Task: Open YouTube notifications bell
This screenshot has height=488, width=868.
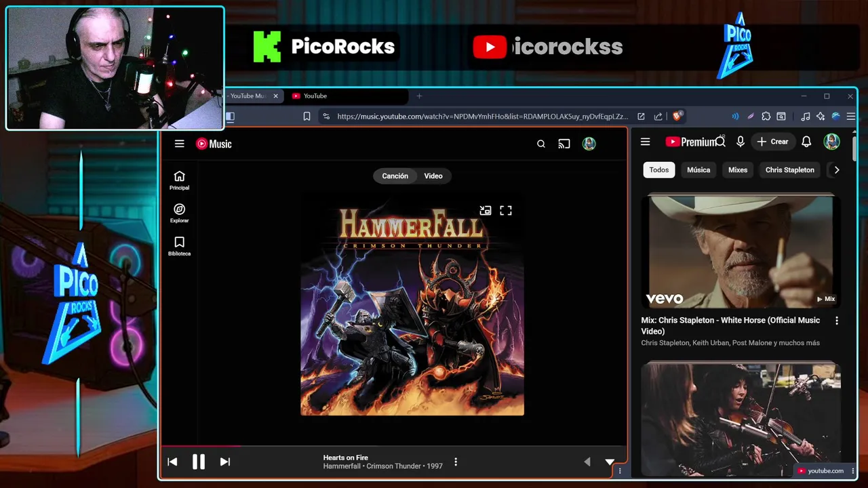Action: click(x=806, y=142)
